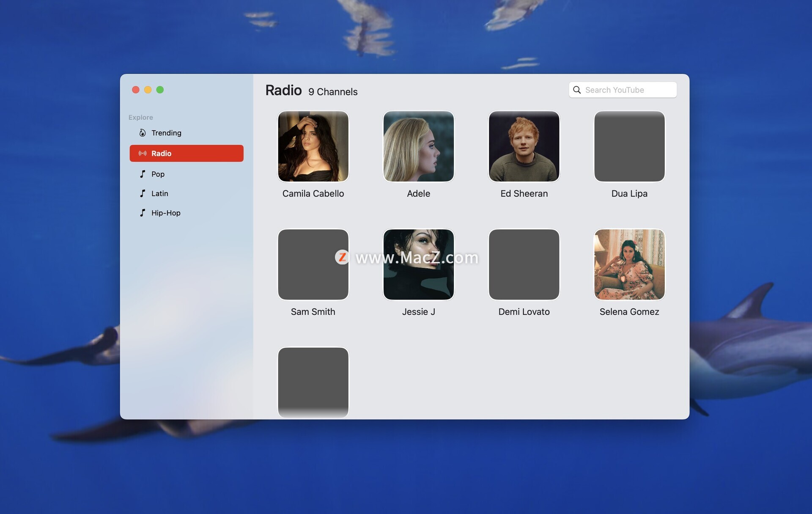Click the music note icon beside Hip-Hop

click(x=143, y=213)
